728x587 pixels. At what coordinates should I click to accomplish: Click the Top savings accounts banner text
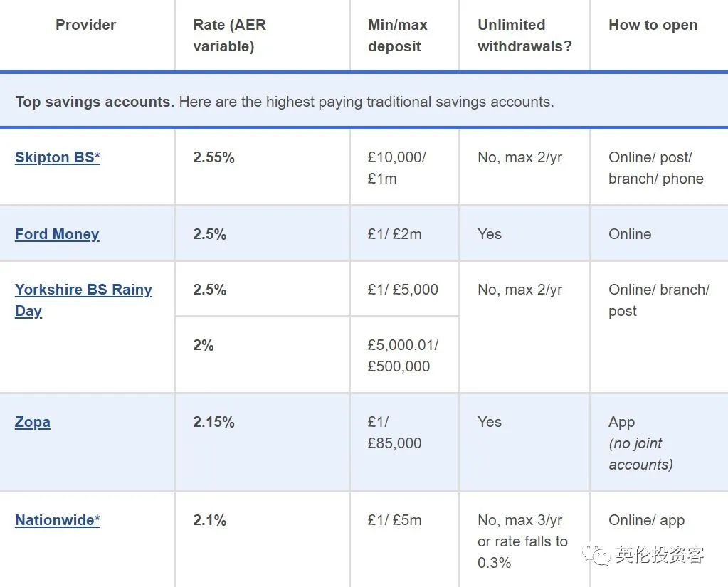(x=285, y=102)
